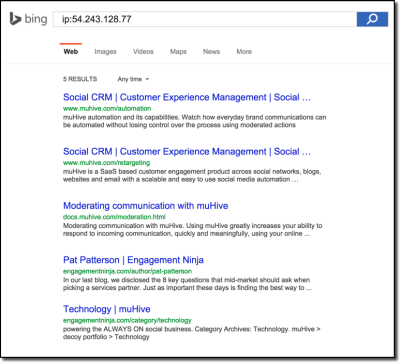The image size is (400, 363).
Task: Click the www.muhive.com/automation URL
Action: coord(107,108)
